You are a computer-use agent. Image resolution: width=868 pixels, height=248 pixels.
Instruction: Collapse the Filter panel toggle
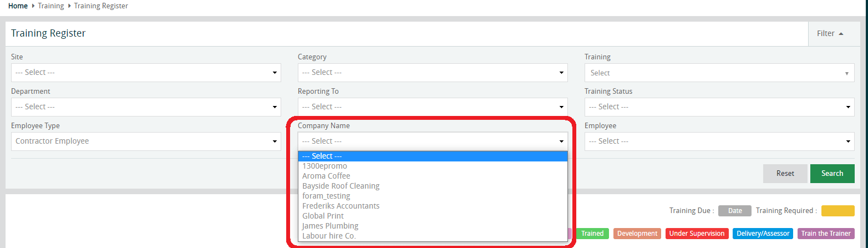830,34
